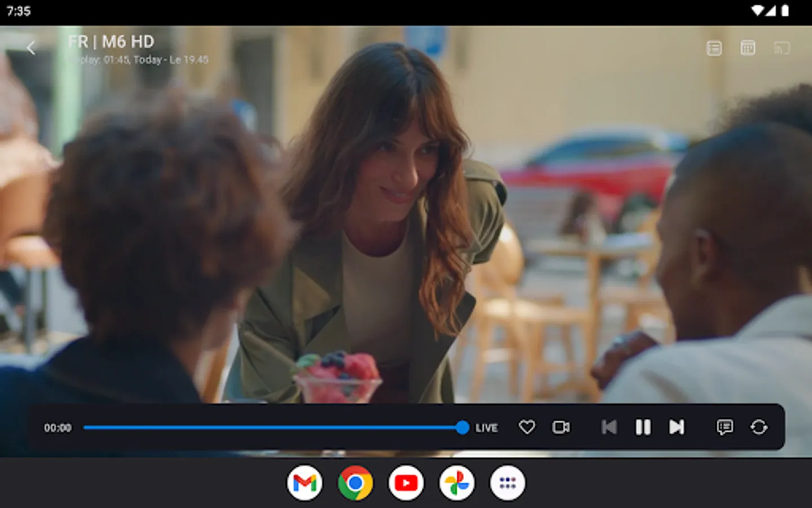Skip to the previous channel
812x508 pixels.
[x=609, y=427]
